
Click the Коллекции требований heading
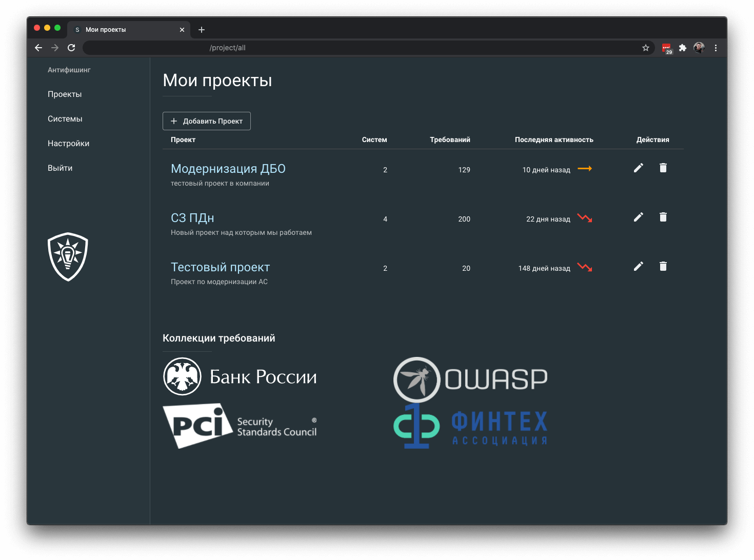click(x=219, y=338)
